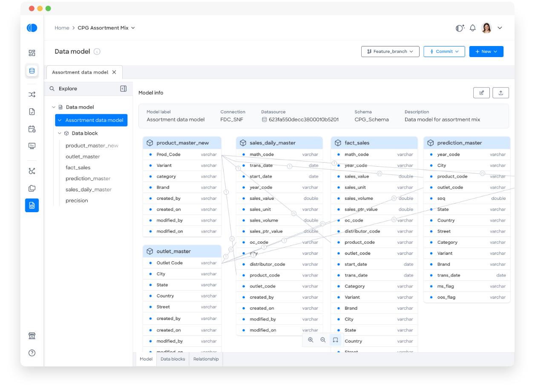Open the node graph icon in sidebar

(32, 171)
